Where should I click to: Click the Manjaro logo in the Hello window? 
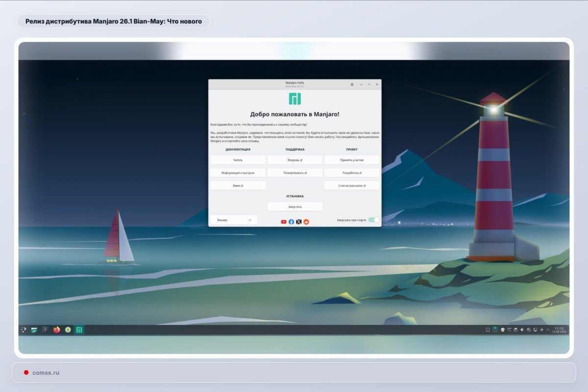294,98
